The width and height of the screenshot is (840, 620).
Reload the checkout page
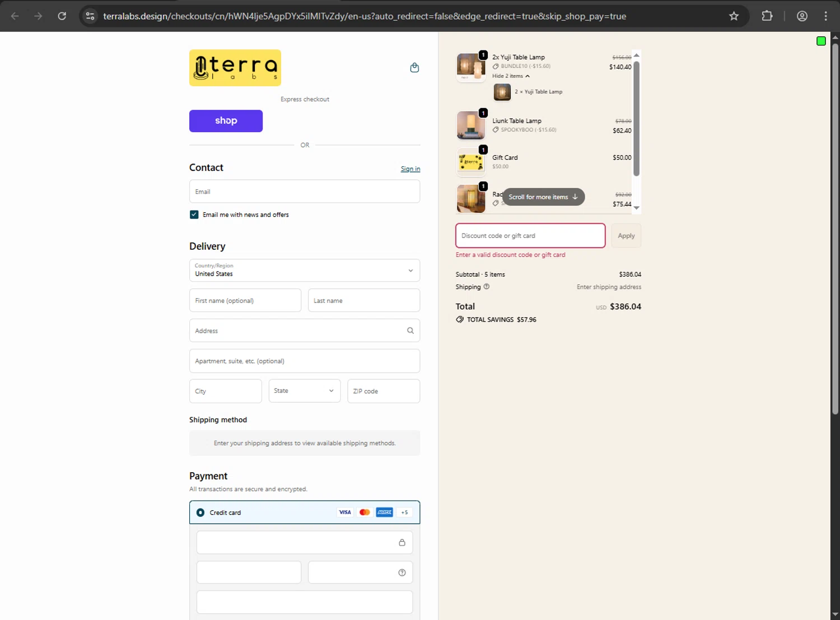tap(62, 16)
